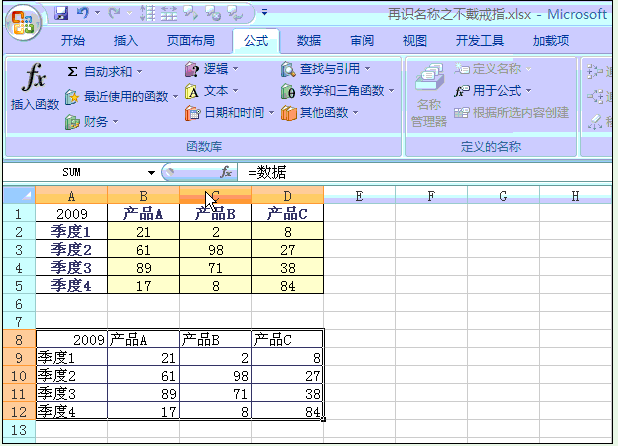
Task: Select column D header
Action: point(287,196)
